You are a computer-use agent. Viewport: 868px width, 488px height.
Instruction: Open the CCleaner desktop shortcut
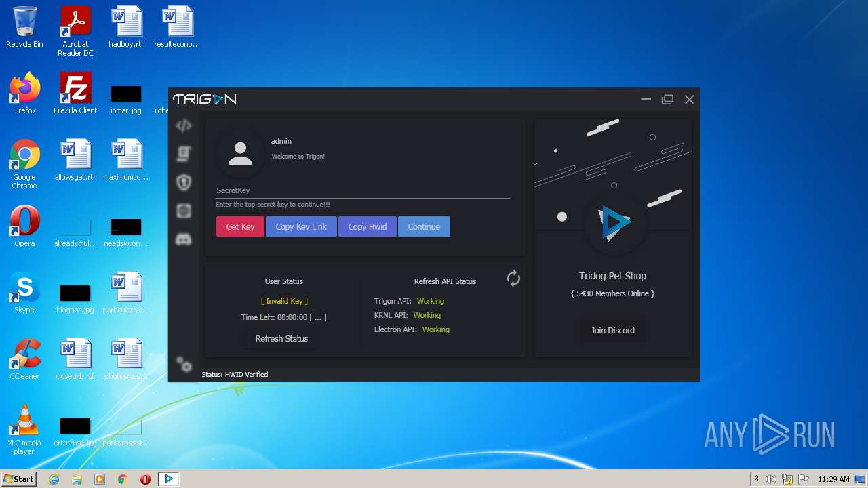click(x=24, y=359)
